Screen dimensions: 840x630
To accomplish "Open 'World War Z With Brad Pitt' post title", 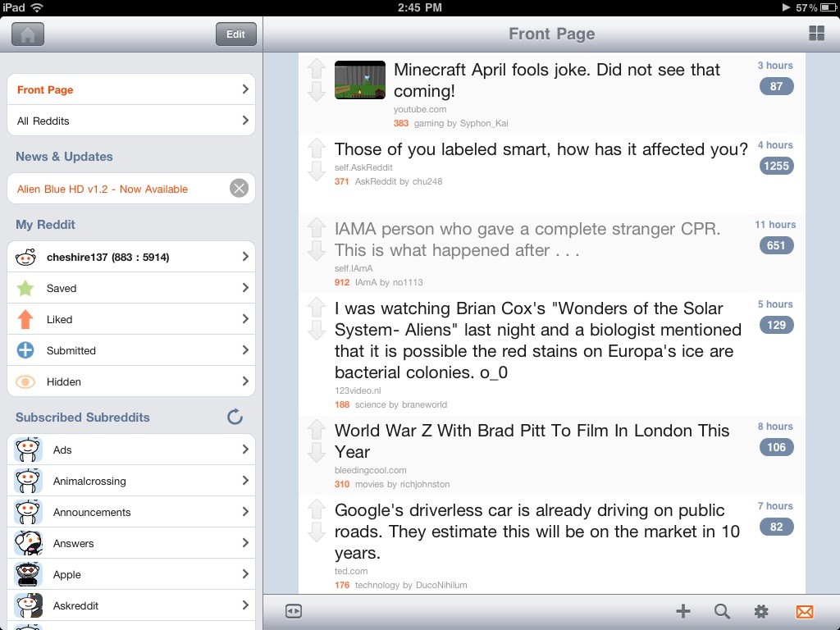I will pos(532,441).
